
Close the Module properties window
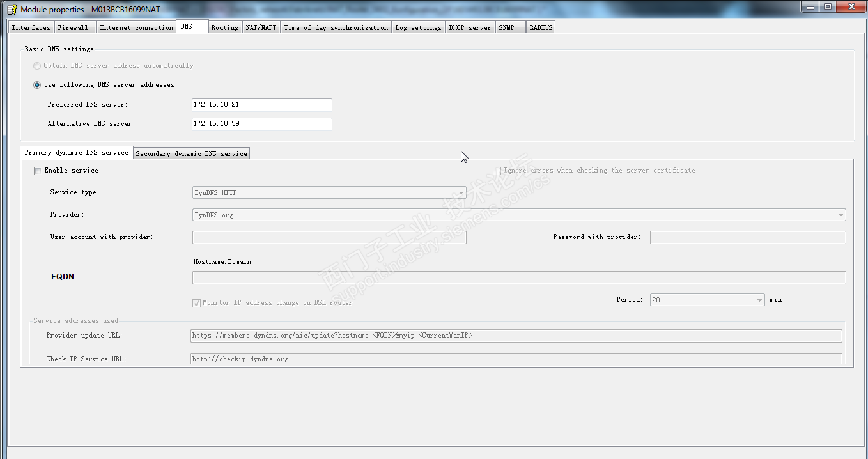851,6
